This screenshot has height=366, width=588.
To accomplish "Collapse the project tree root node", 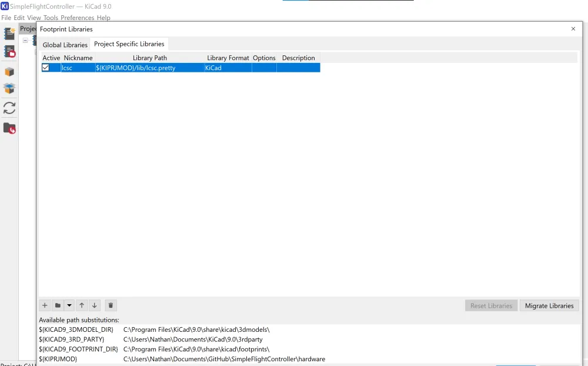I will point(25,41).
